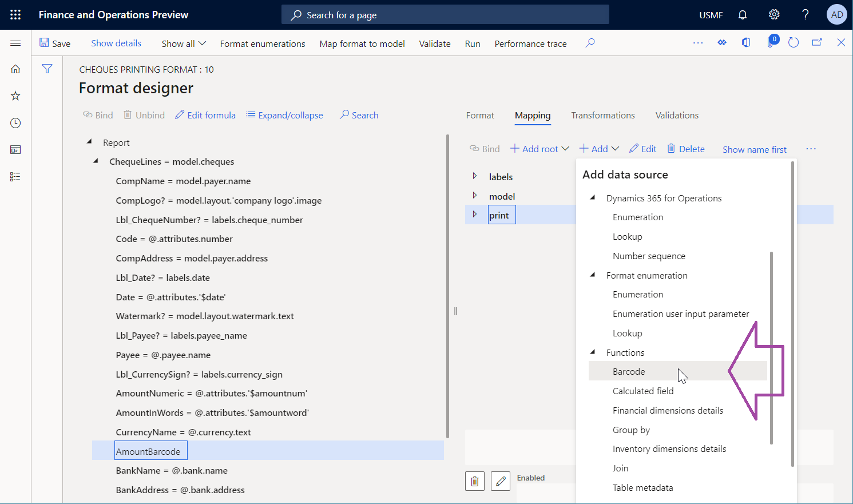Click Show name first

coord(755,149)
